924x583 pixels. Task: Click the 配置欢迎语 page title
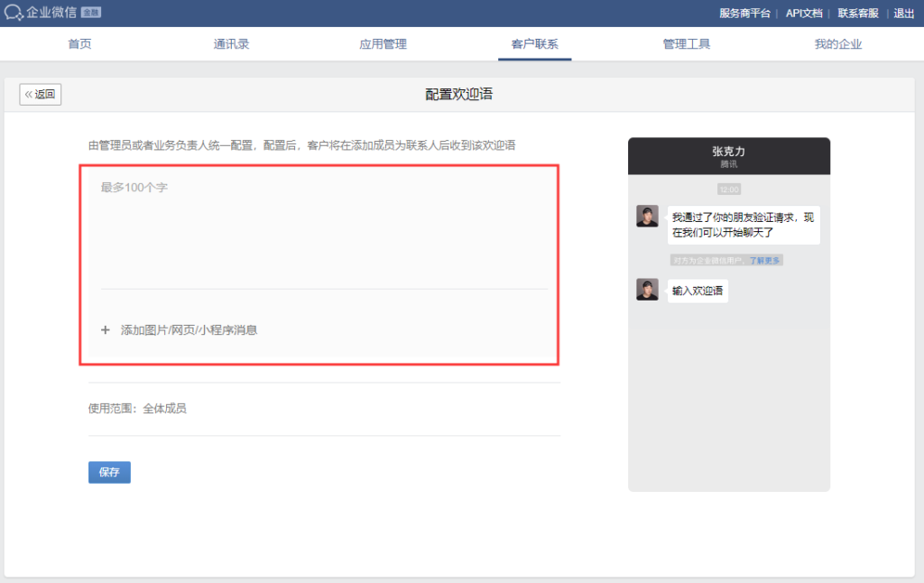458,95
